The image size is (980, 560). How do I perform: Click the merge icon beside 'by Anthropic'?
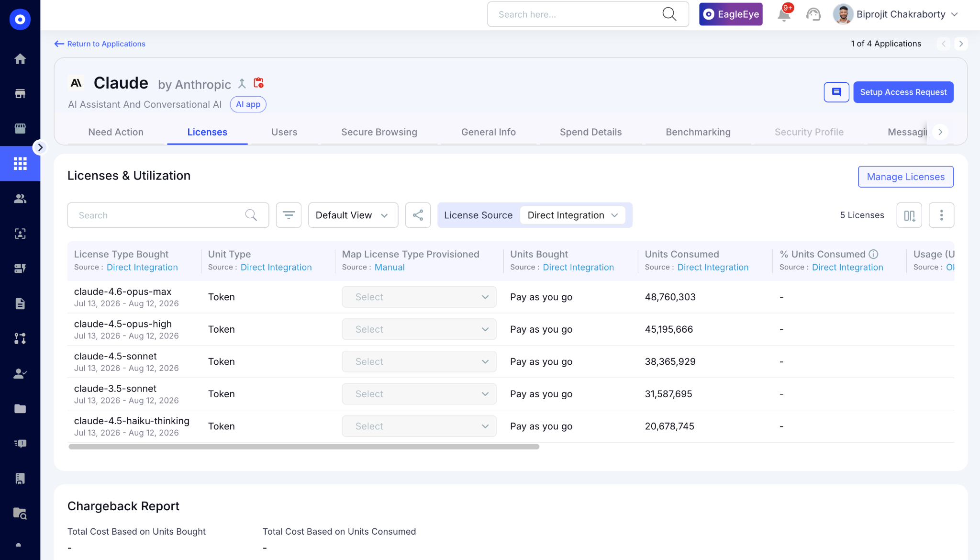[x=242, y=83]
